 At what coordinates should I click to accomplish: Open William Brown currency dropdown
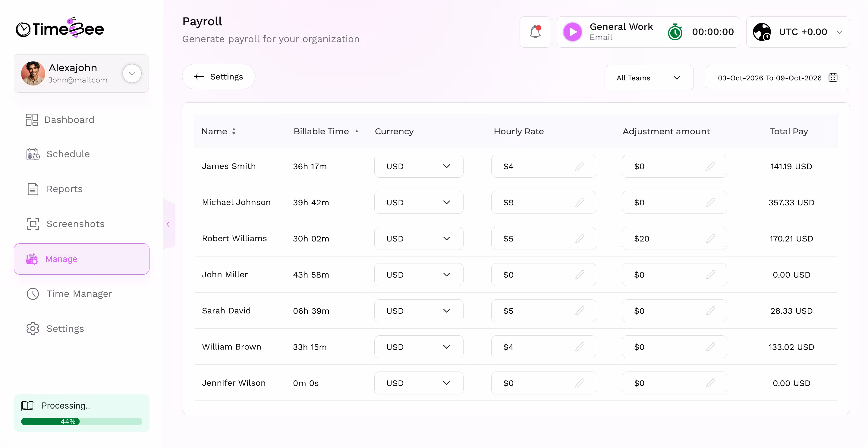click(x=419, y=347)
